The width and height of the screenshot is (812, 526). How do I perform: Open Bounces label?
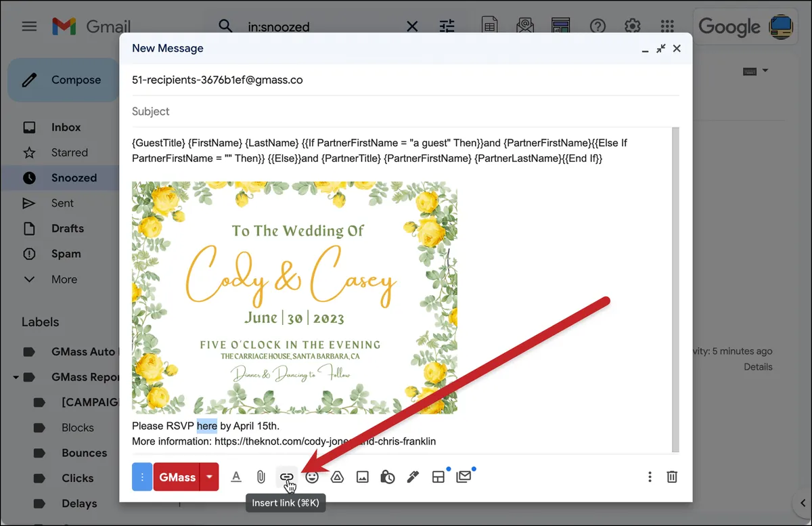(84, 453)
